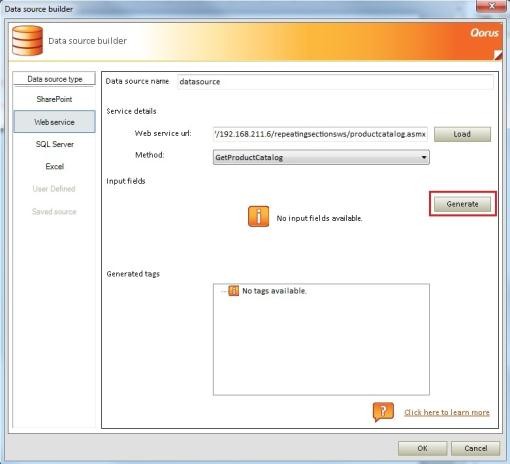Image resolution: width=510 pixels, height=464 pixels.
Task: Close the Data source builder window
Action: point(492,6)
